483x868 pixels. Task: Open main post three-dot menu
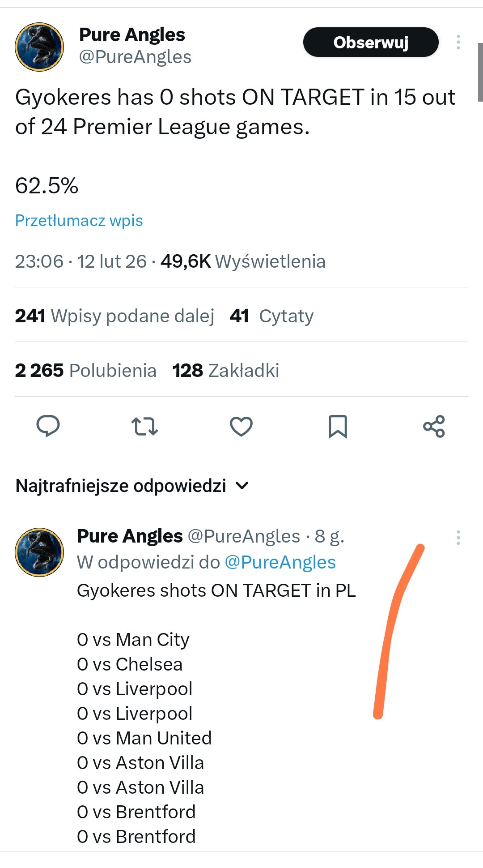(x=458, y=42)
